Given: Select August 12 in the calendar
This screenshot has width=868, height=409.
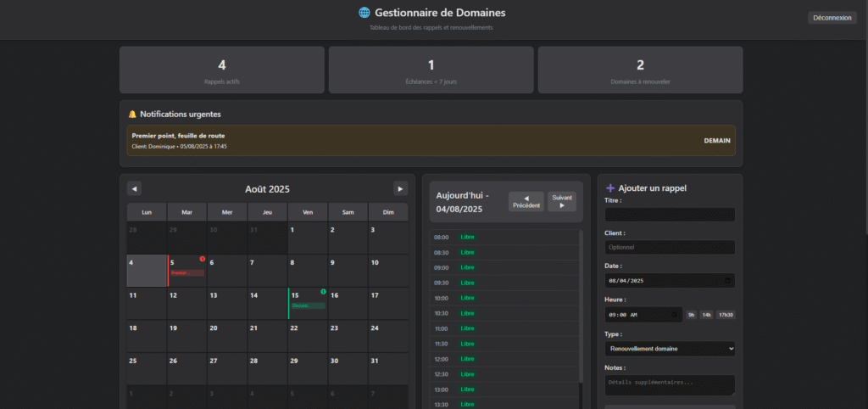Looking at the screenshot, I should 187,304.
